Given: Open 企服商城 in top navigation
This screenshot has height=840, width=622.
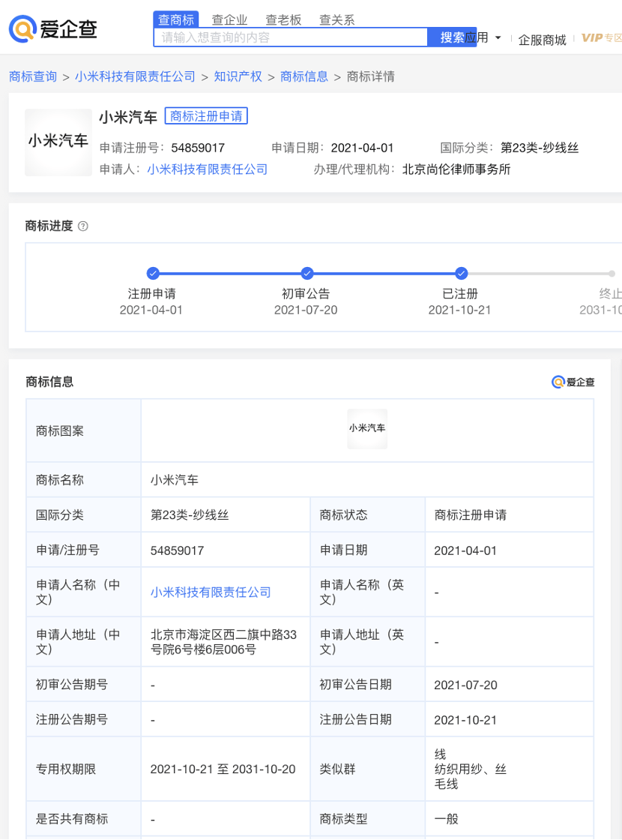Looking at the screenshot, I should point(542,40).
